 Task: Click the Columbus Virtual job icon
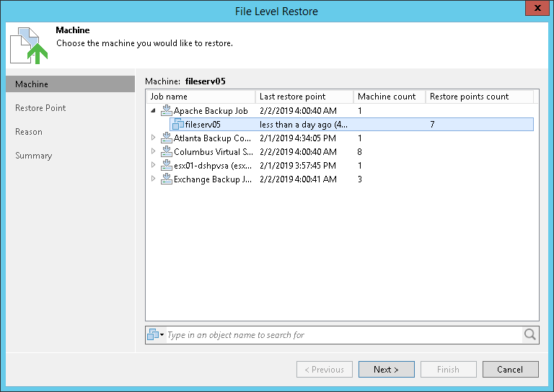(x=167, y=152)
